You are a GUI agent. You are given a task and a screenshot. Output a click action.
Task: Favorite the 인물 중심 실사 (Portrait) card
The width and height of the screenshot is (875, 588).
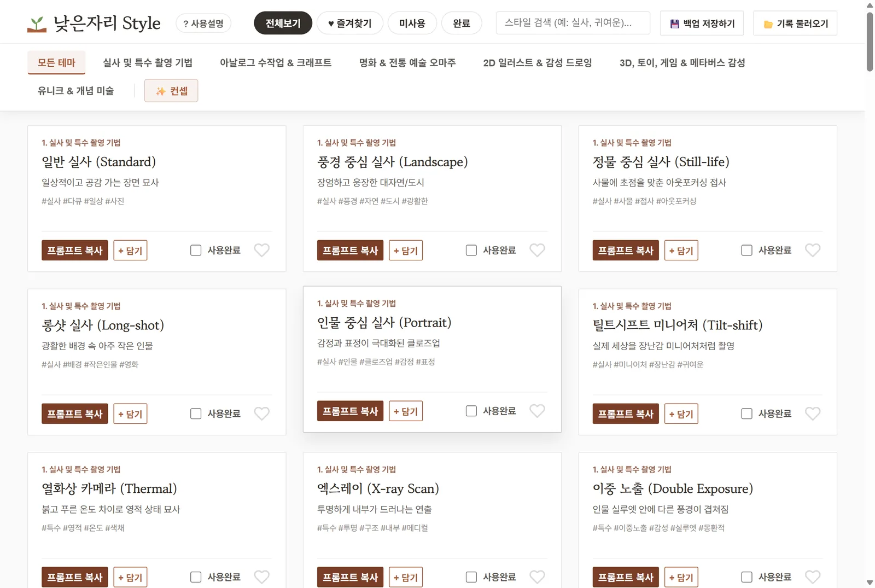click(x=538, y=411)
